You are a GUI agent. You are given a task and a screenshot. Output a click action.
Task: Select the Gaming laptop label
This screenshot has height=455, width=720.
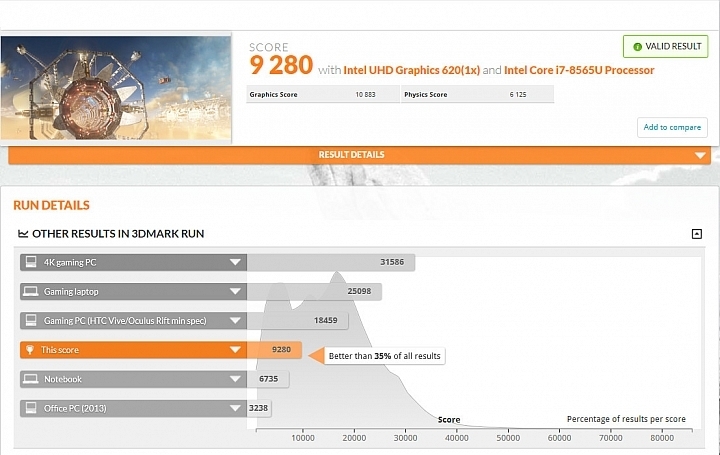[71, 292]
